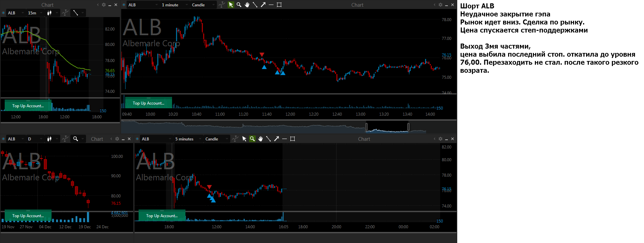The width and height of the screenshot is (644, 243).
Task: Choose the hand pan tool in 1 minute chart
Action: 247,5
